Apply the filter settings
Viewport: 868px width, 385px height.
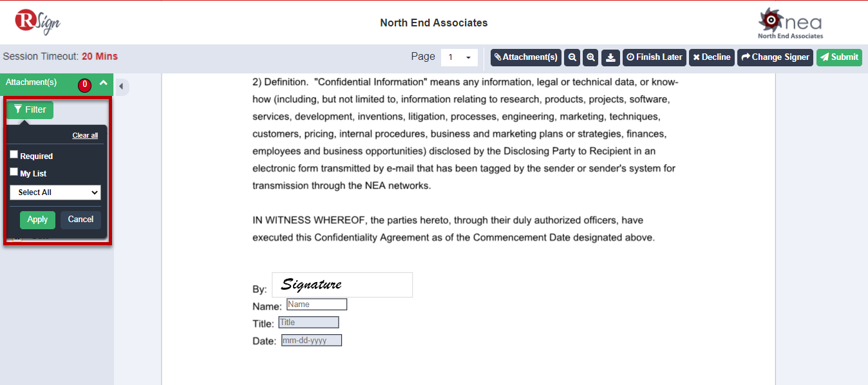coord(37,220)
